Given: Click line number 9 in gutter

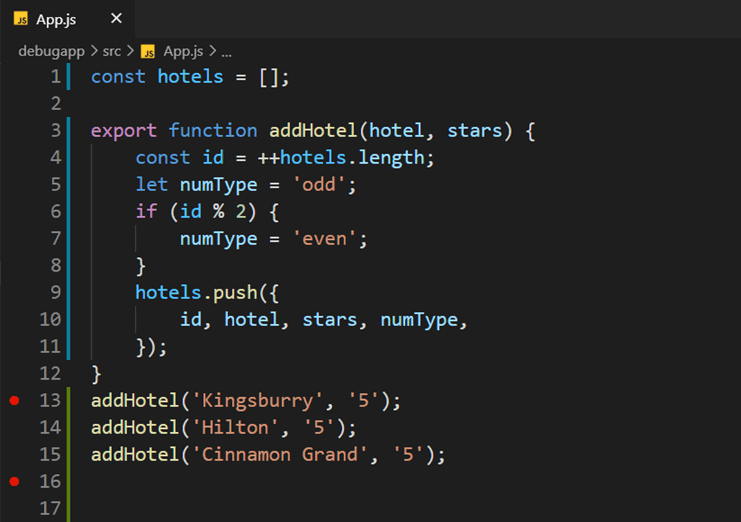Looking at the screenshot, I should pyautogui.click(x=56, y=292).
